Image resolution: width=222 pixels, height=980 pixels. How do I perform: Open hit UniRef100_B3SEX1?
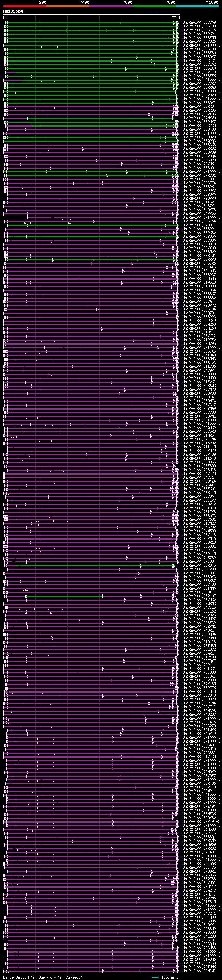[x=199, y=60]
